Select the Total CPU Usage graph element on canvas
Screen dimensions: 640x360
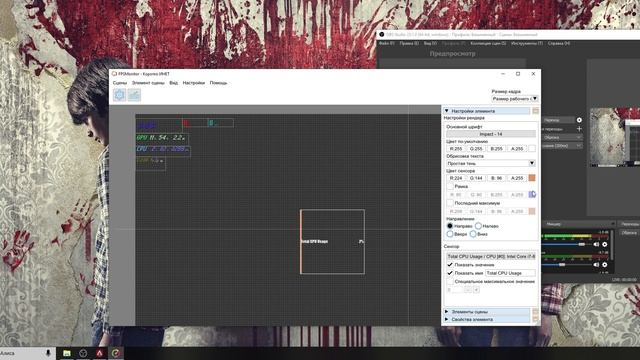(x=332, y=242)
